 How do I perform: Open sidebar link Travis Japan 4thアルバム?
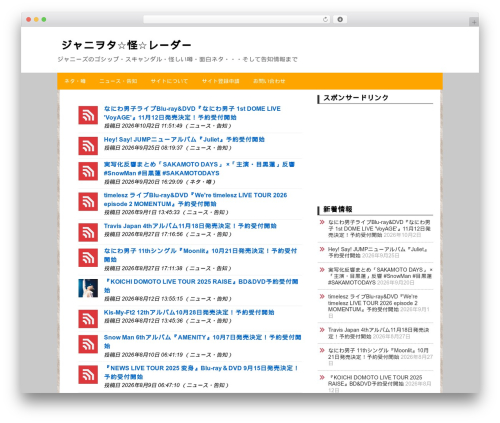coord(378,333)
